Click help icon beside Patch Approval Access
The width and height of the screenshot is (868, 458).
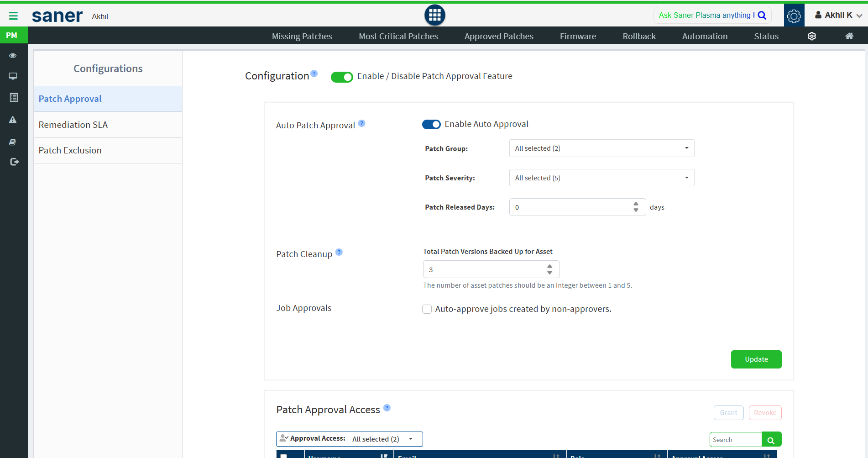pos(387,408)
